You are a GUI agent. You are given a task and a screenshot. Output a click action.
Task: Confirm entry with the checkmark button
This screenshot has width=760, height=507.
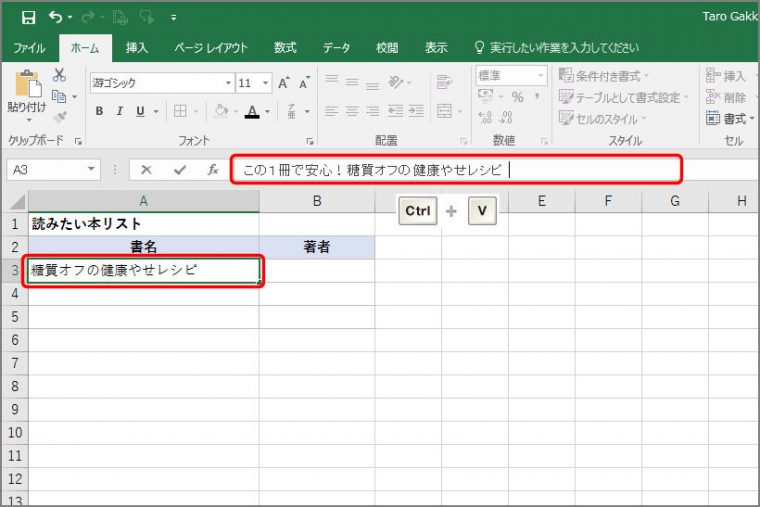[180, 170]
